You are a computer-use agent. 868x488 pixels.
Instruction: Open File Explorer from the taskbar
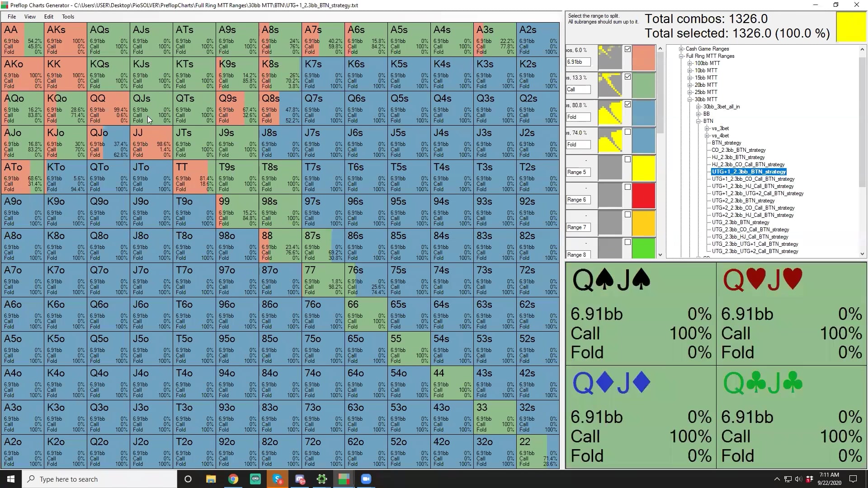[211, 479]
